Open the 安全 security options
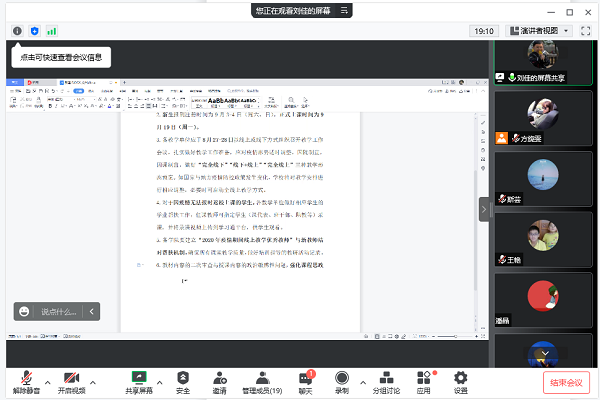This screenshot has width=600, height=400. tap(183, 382)
